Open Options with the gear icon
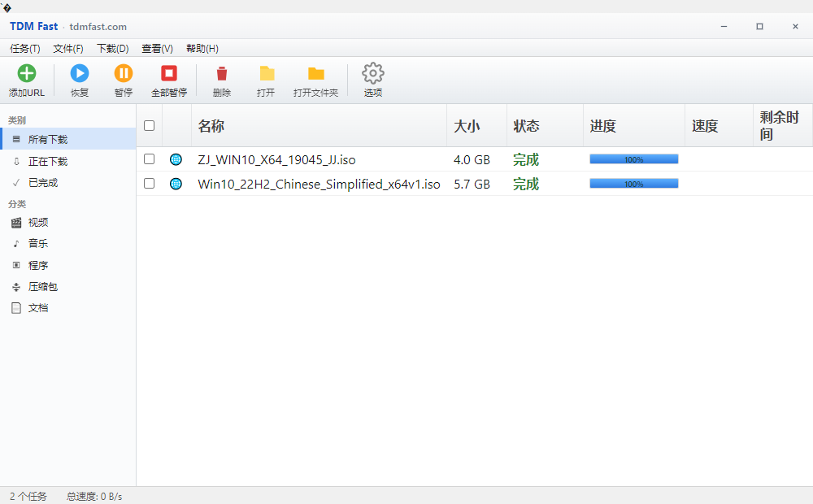 pyautogui.click(x=373, y=73)
